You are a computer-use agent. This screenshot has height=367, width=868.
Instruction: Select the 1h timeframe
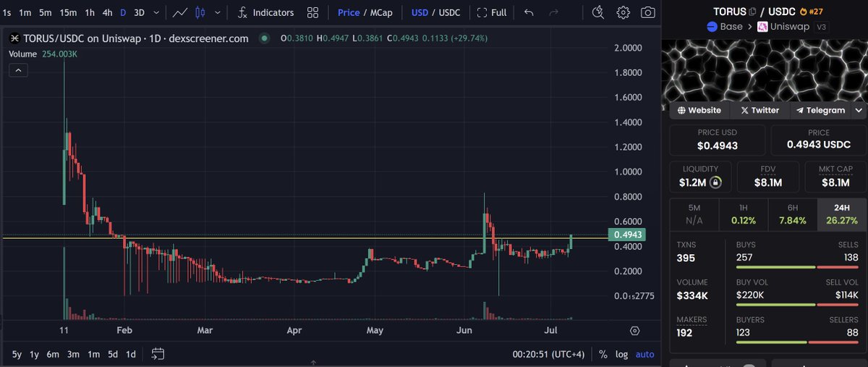[90, 12]
